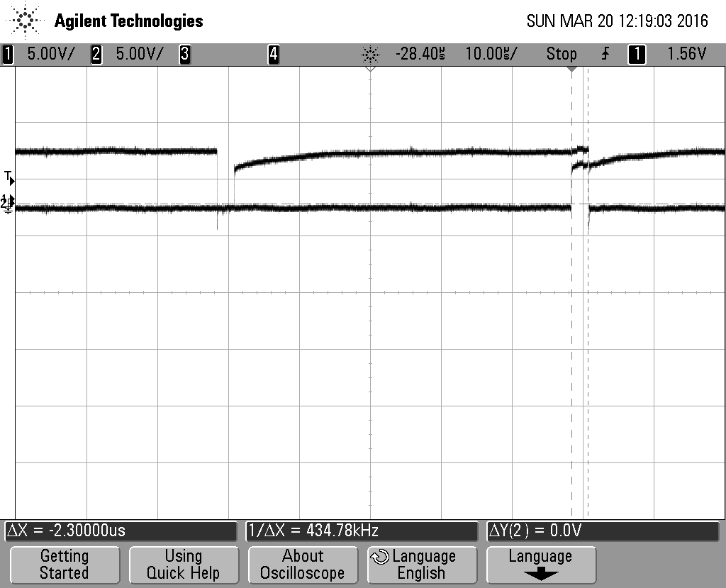Click the 10.00 time-per-division value
This screenshot has height=588, width=726.
tap(491, 54)
